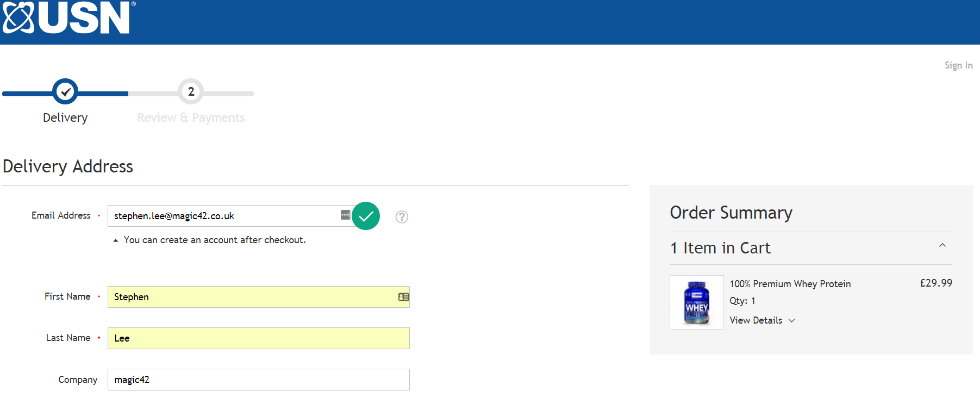This screenshot has height=403, width=980.
Task: Click the Order Summary heading
Action: click(731, 213)
